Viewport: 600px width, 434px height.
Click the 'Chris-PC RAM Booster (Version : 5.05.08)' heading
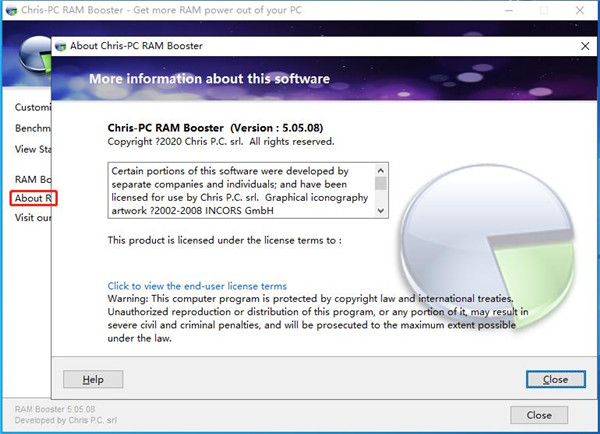pyautogui.click(x=215, y=128)
